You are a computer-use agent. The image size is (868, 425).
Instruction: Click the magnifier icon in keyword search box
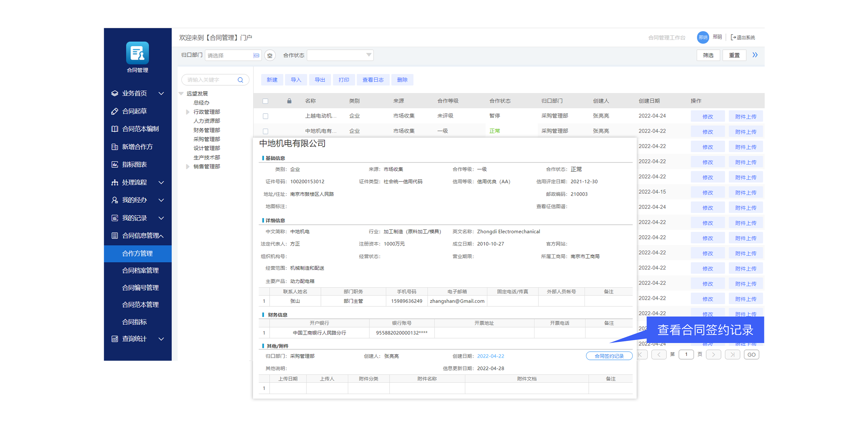[x=240, y=80]
